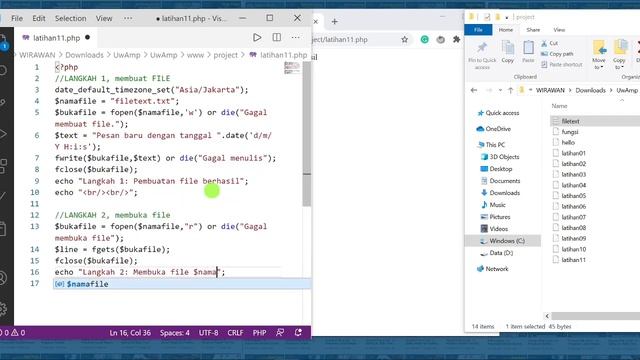The image size is (640, 360).
Task: Bookmark page with star icon in browser
Action: (404, 40)
